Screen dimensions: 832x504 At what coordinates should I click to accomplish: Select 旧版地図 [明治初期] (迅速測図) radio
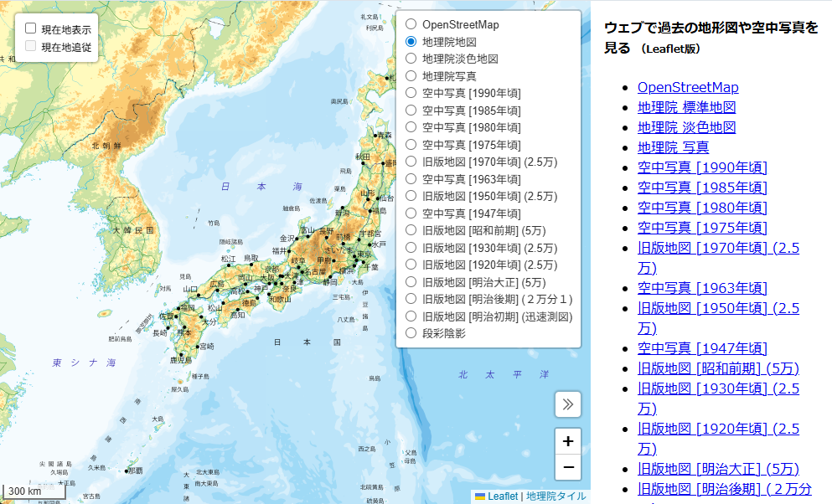[411, 316]
